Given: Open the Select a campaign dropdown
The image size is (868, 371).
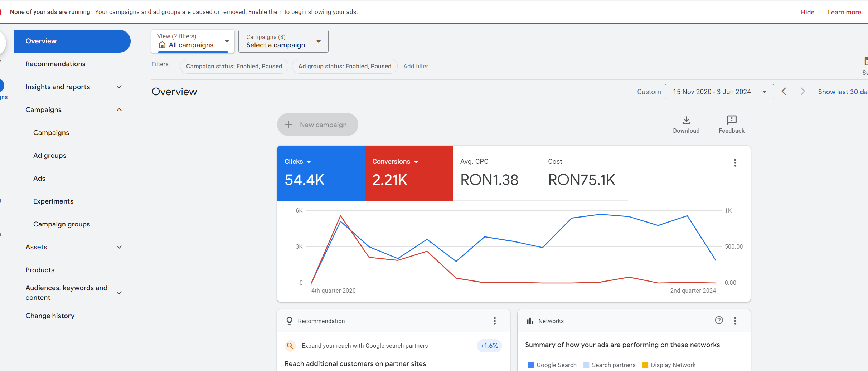Looking at the screenshot, I should click(283, 41).
